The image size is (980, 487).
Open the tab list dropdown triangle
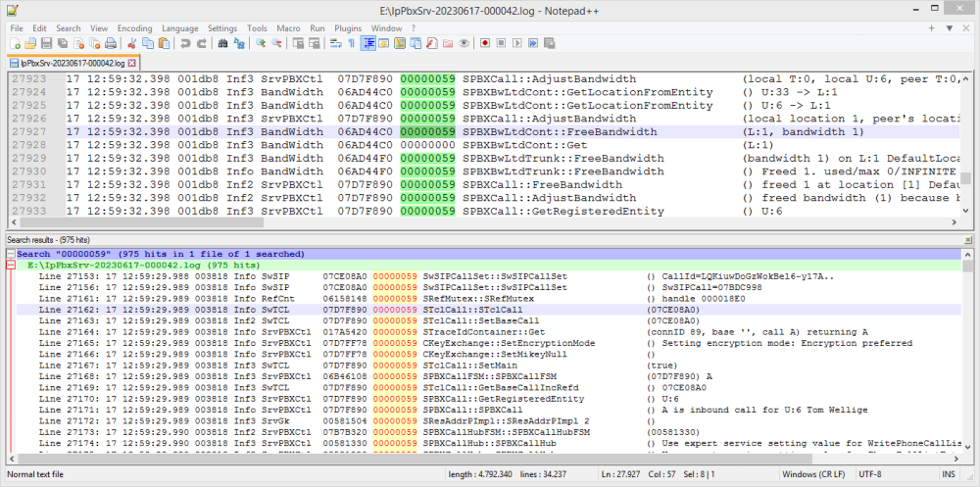[x=949, y=28]
